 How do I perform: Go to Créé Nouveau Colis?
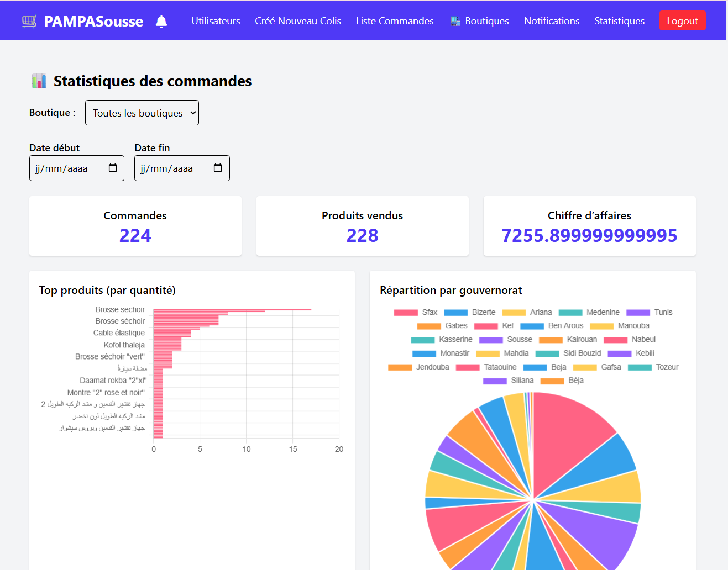(x=298, y=21)
